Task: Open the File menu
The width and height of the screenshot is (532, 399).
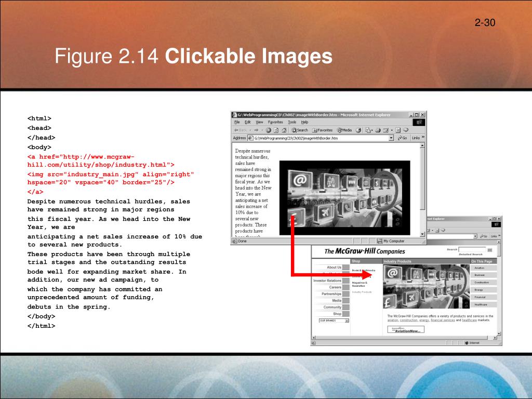Action: pyautogui.click(x=237, y=122)
